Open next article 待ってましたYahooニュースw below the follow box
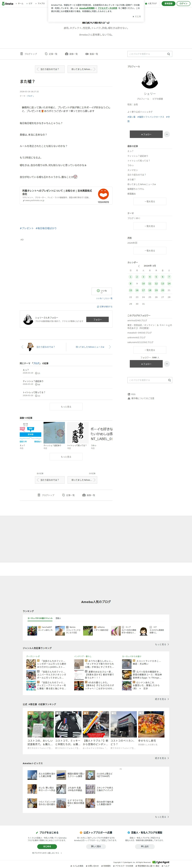 (x=90, y=347)
